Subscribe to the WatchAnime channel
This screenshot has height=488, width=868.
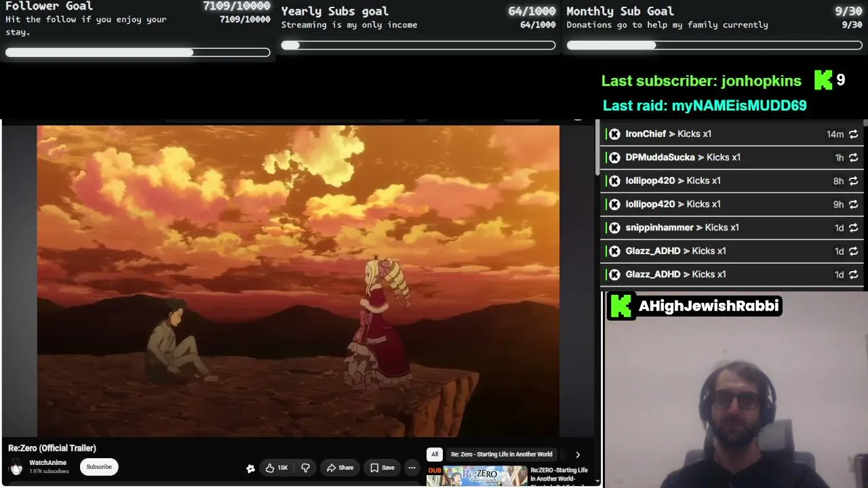coord(99,467)
